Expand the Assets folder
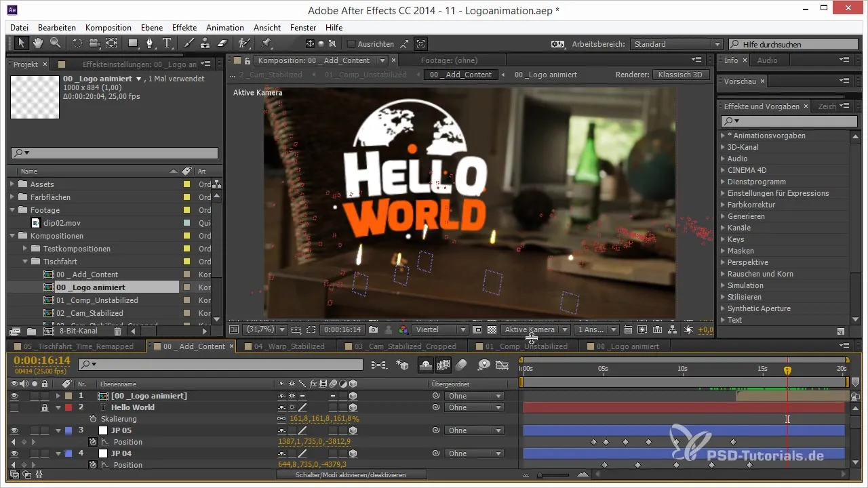The width and height of the screenshot is (868, 488). click(x=12, y=184)
